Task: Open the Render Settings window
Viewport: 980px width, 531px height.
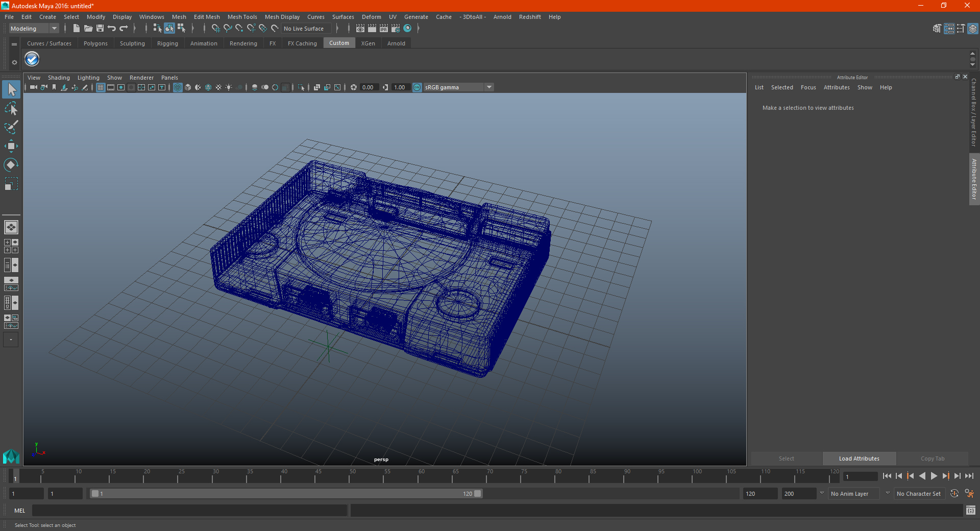Action: 396,29
